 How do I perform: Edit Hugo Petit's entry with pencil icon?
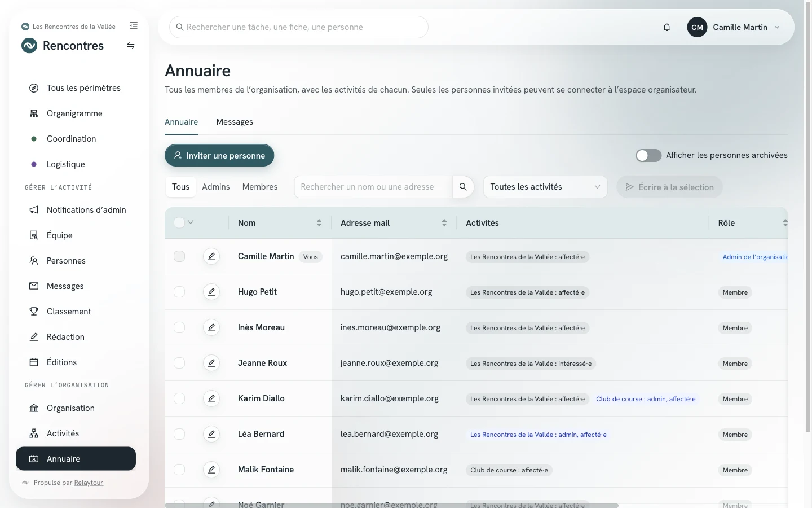[x=211, y=292]
